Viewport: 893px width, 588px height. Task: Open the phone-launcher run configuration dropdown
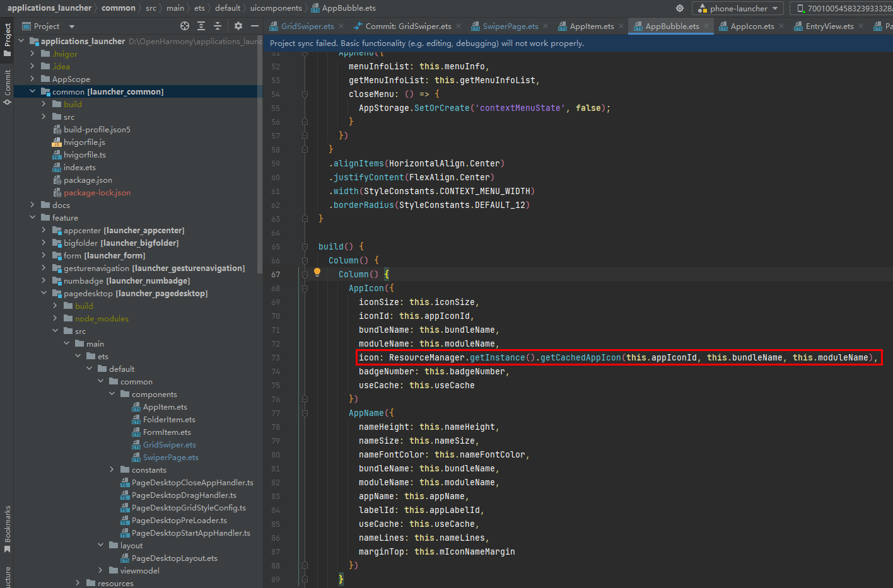click(738, 8)
